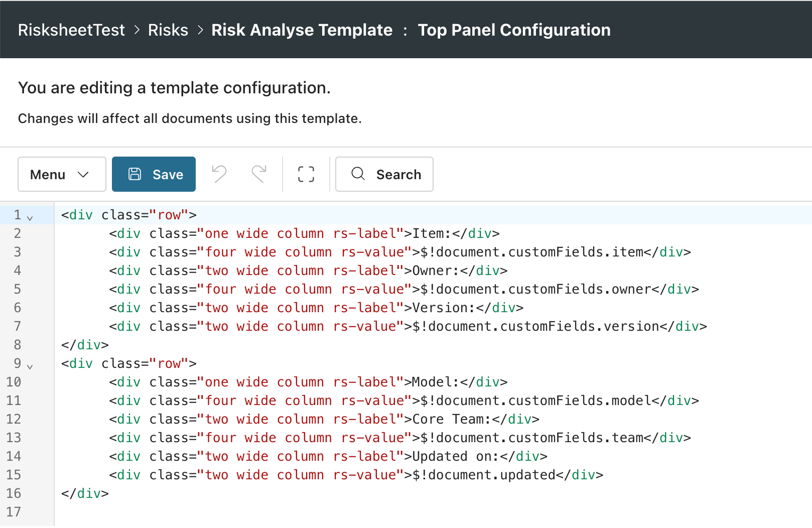Viewport: 812px width, 528px height.
Task: Click 'Model:' text on line 10
Action: (x=436, y=382)
